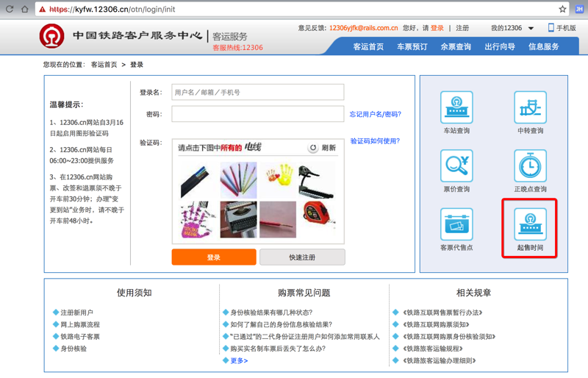Click 验证码如何使用? link
The width and height of the screenshot is (588, 378).
375,140
